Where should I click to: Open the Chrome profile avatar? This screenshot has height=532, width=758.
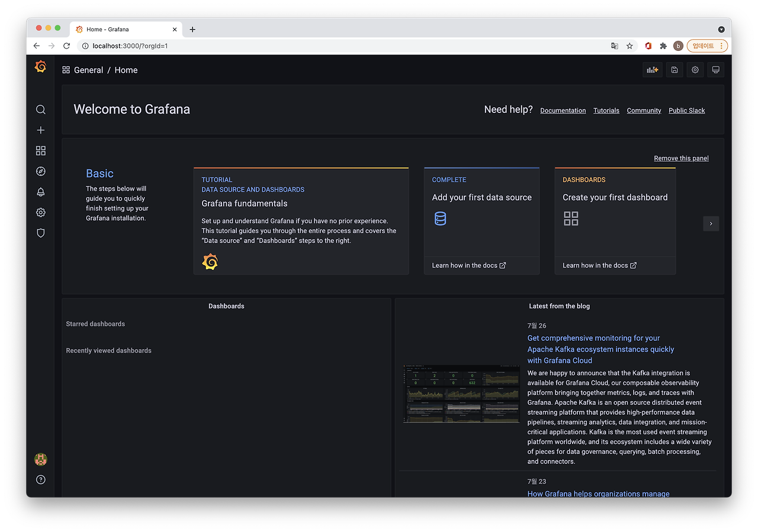point(678,46)
